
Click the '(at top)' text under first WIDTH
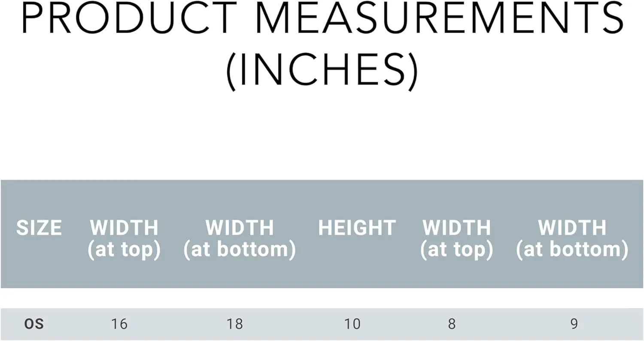pyautogui.click(x=124, y=250)
